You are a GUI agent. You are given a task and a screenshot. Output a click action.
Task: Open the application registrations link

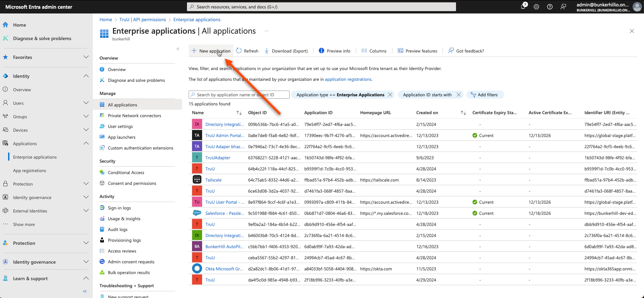tap(348, 79)
